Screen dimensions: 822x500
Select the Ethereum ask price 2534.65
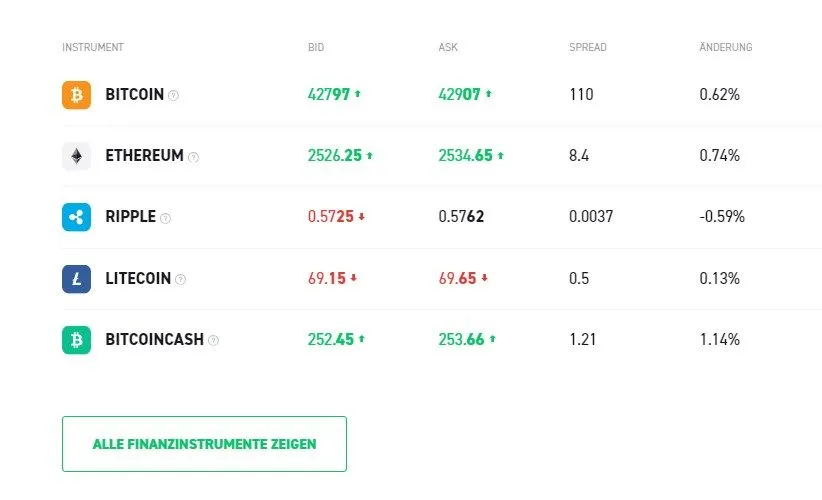465,156
